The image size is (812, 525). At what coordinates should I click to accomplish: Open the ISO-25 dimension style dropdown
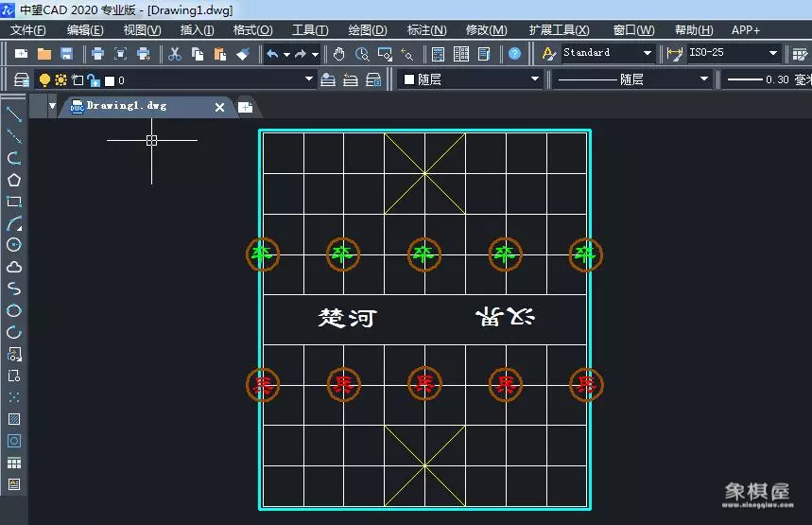772,53
